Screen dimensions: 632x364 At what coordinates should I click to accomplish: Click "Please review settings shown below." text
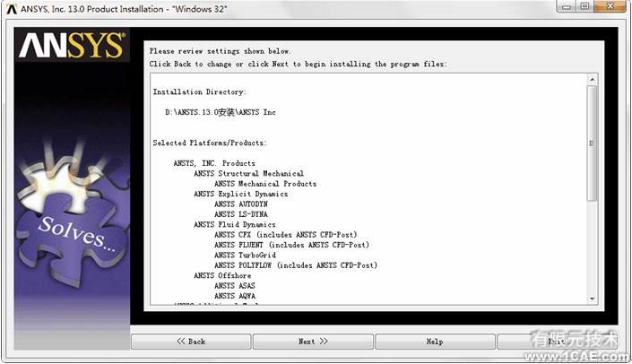[220, 51]
